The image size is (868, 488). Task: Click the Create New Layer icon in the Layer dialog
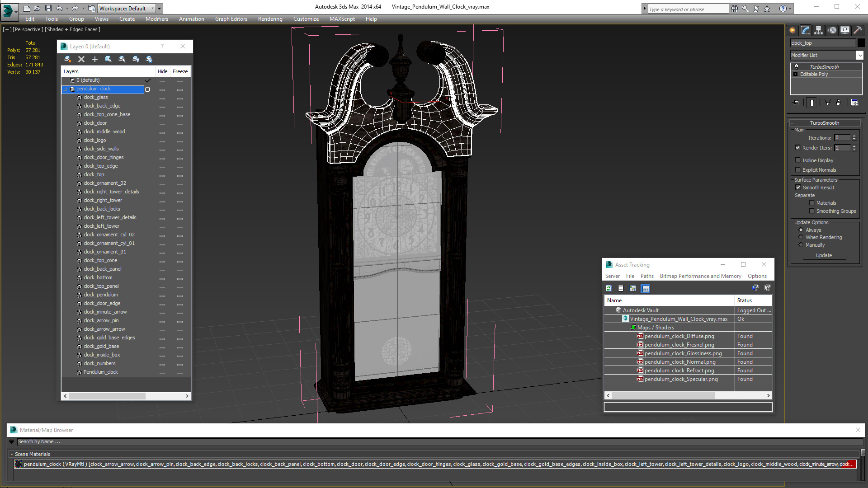68,59
